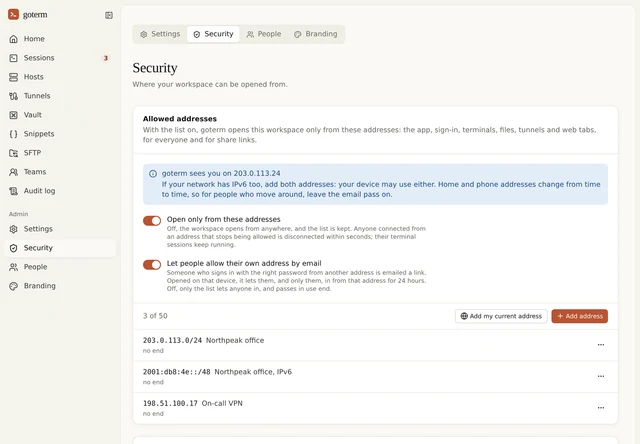640x444 pixels.
Task: Click the admin Settings gear icon in sidebar
Action: 13,229
